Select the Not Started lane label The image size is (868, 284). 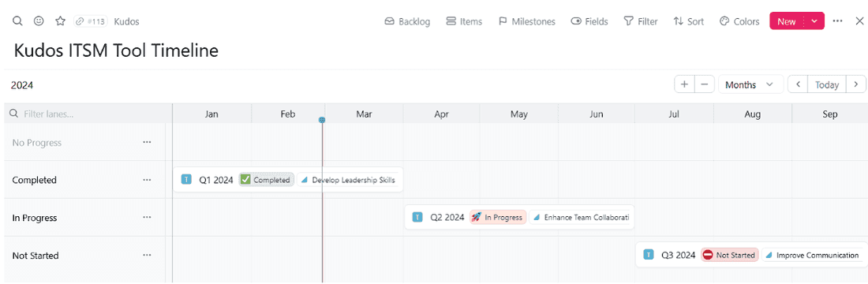click(36, 256)
